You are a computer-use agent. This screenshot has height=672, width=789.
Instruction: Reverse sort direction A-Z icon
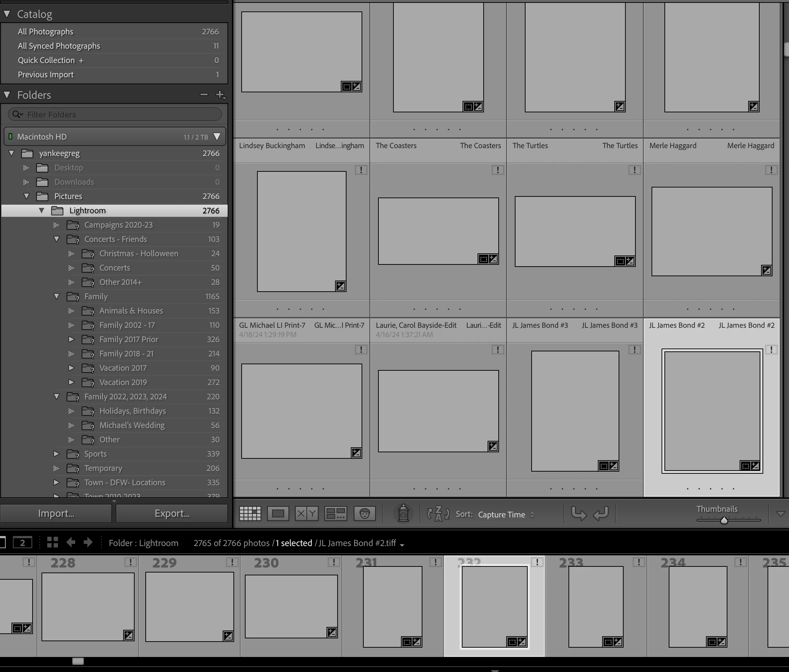pos(438,514)
